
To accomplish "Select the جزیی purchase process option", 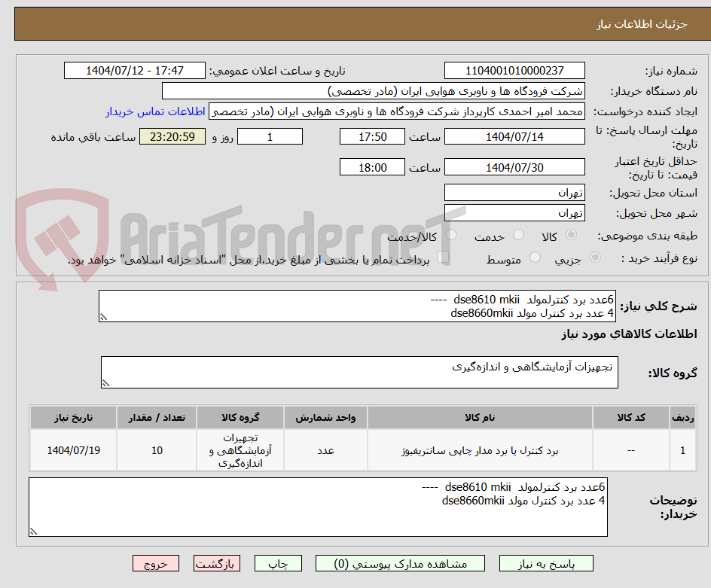I will tap(594, 257).
